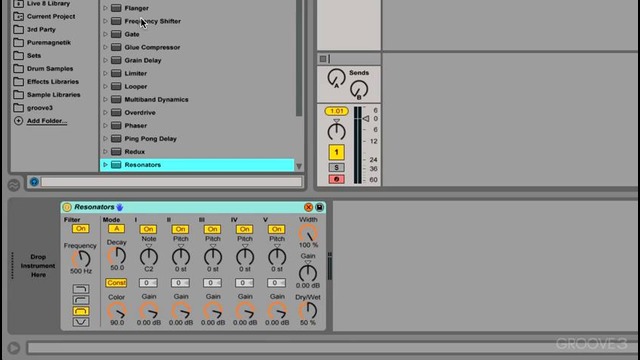Screen dimensions: 640x360
Task: Click the Glue Compressor device icon
Action: point(116,47)
